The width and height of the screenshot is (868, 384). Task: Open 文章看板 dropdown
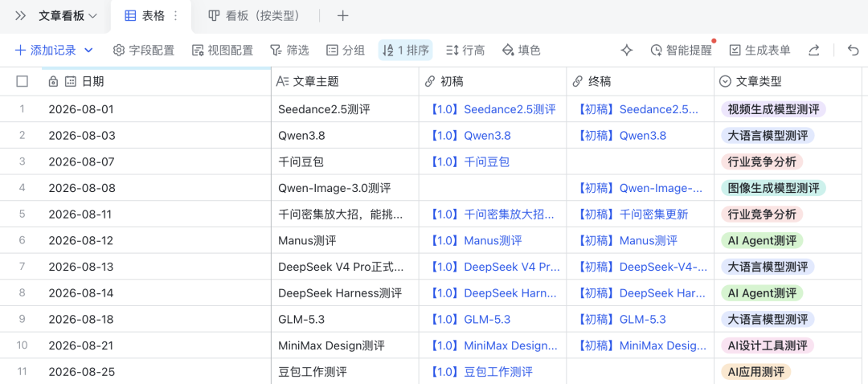point(68,16)
